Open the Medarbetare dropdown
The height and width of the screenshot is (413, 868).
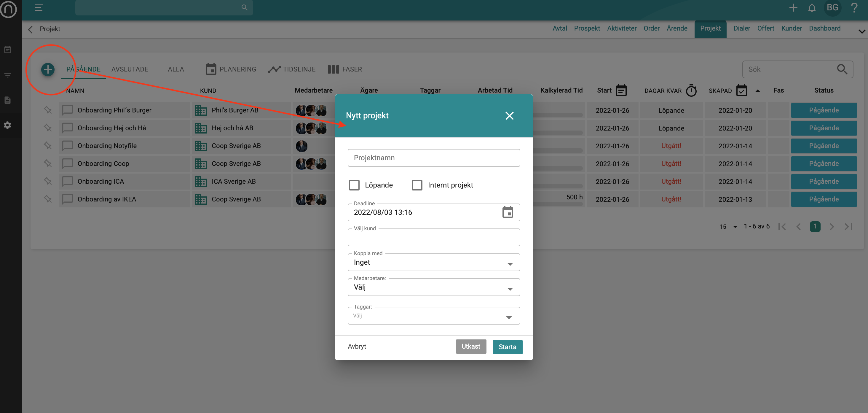coord(433,287)
